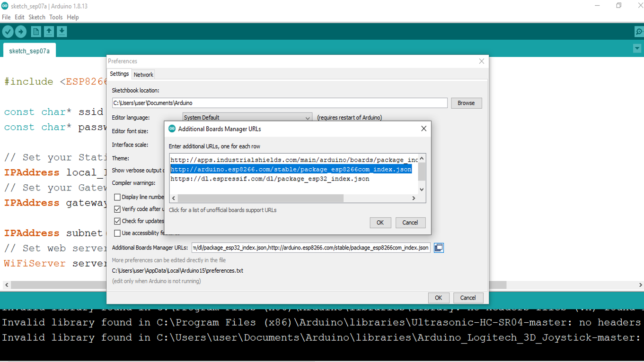Select the espressif esp32 URL row
The image size is (644, 362).
click(x=270, y=179)
